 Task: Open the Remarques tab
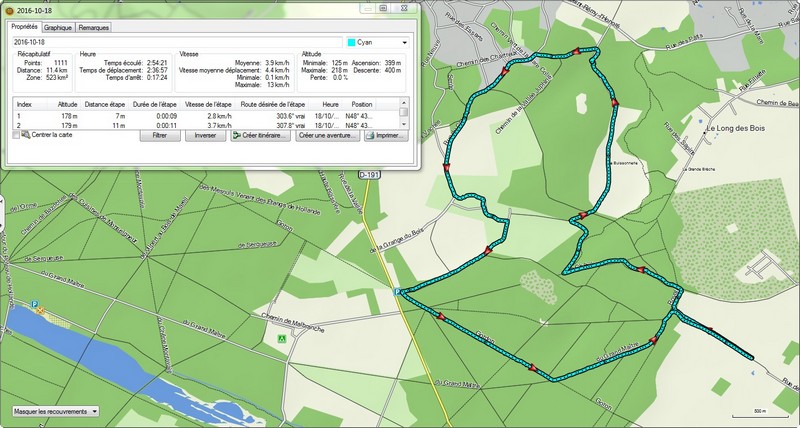(x=93, y=28)
